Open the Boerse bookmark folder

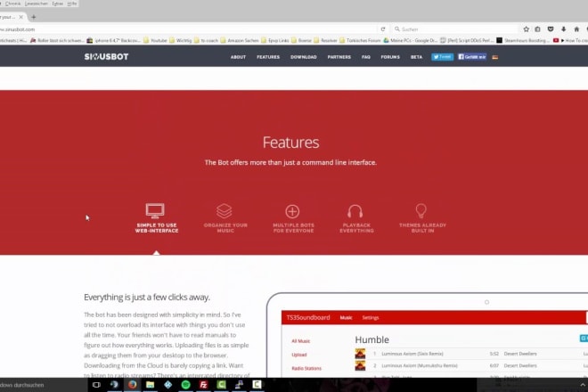click(x=301, y=40)
